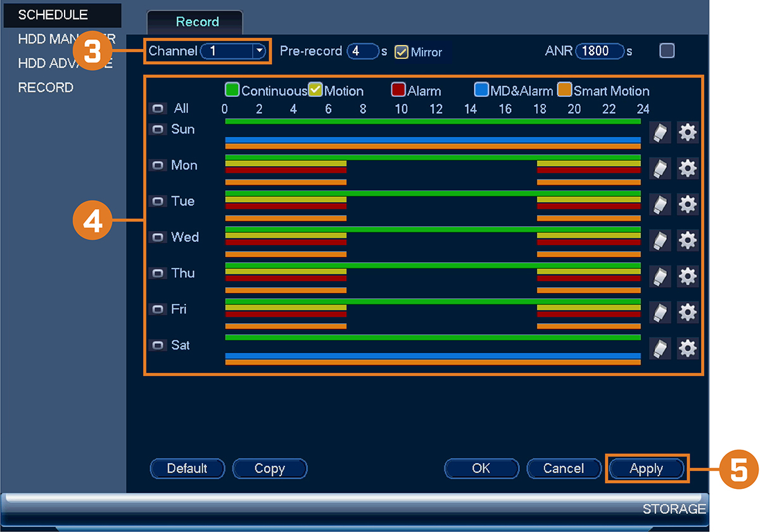
Task: Erase the Wed schedule with eraser icon
Action: click(x=659, y=241)
